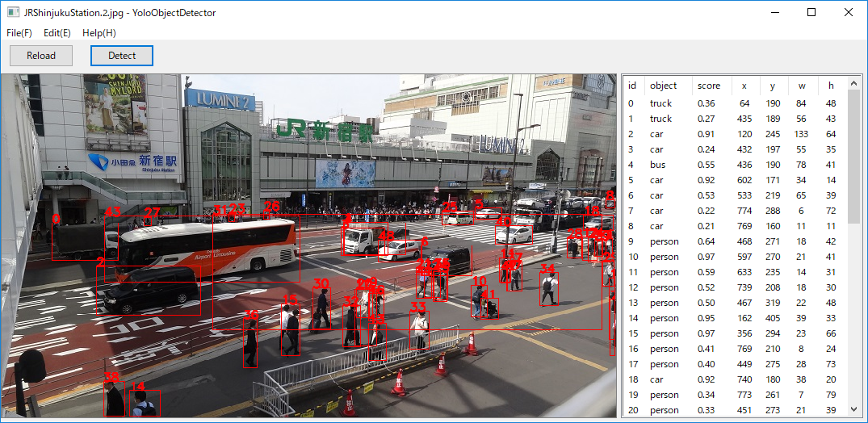Select row id 3 car score 0.24
The height and width of the screenshot is (423, 868).
click(x=736, y=149)
